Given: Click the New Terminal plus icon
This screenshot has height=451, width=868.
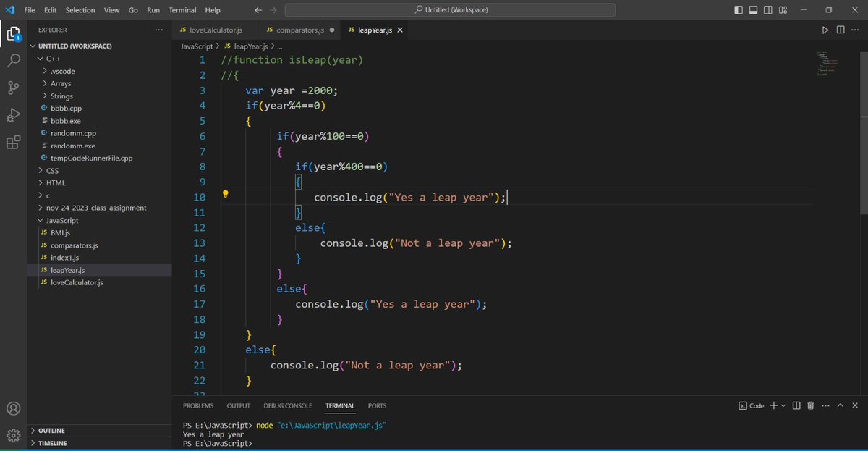Looking at the screenshot, I should coord(773,405).
